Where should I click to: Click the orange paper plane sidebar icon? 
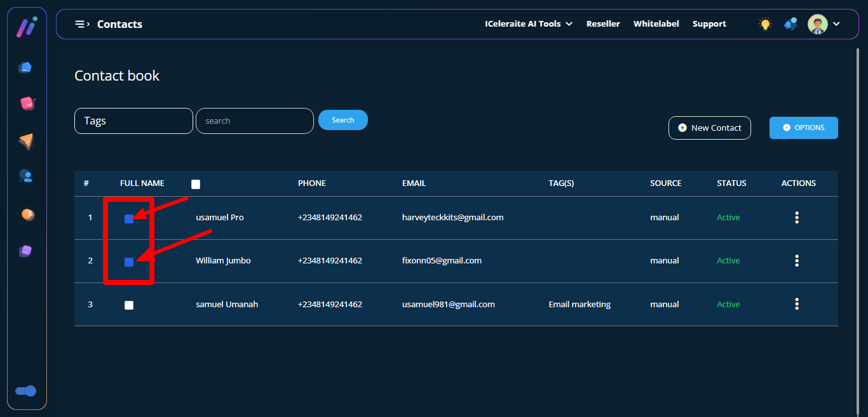click(25, 141)
